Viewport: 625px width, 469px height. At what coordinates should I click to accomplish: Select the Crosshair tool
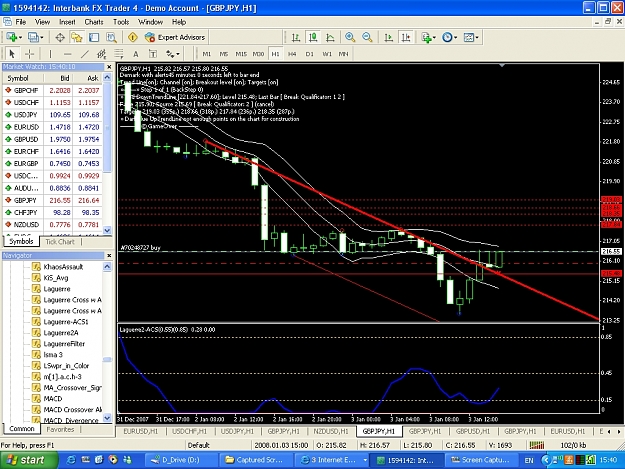pyautogui.click(x=29, y=54)
